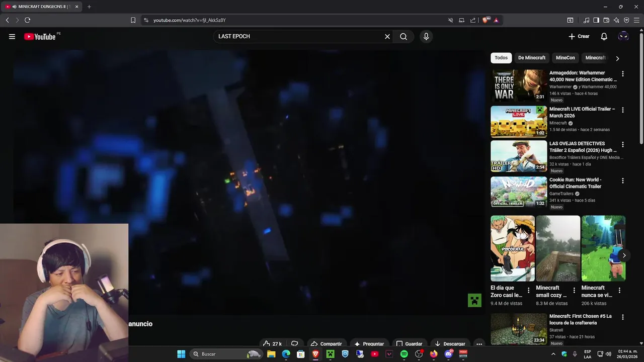Dislike the current video
The image size is (644, 362).
pyautogui.click(x=295, y=344)
